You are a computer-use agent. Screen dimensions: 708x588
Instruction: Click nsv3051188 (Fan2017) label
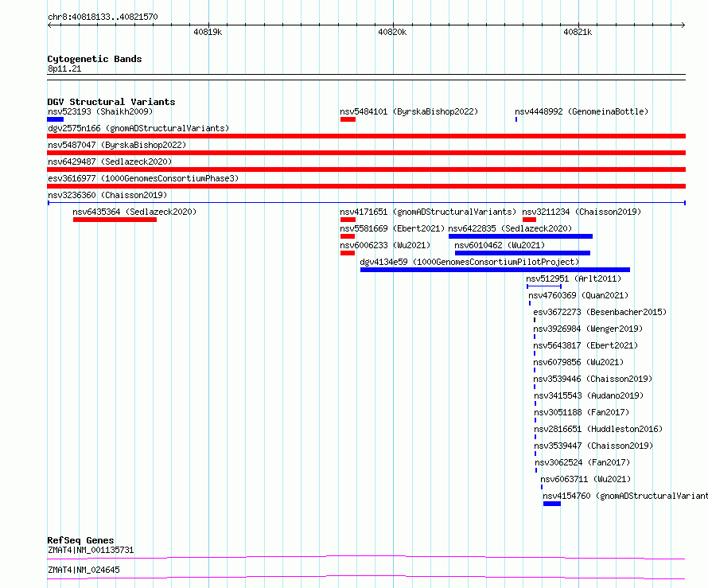582,412
